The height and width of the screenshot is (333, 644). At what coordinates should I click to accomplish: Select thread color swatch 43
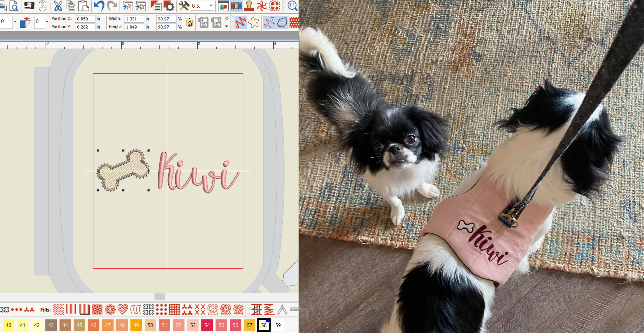pyautogui.click(x=51, y=325)
